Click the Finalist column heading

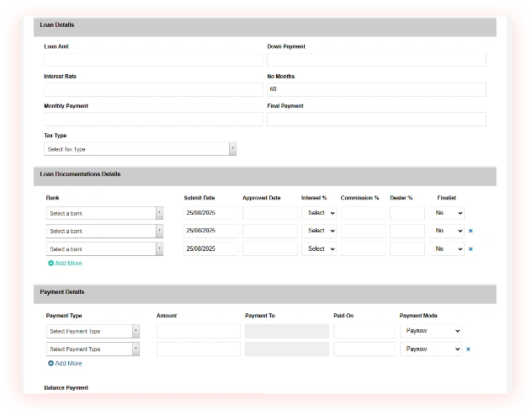coord(446,198)
